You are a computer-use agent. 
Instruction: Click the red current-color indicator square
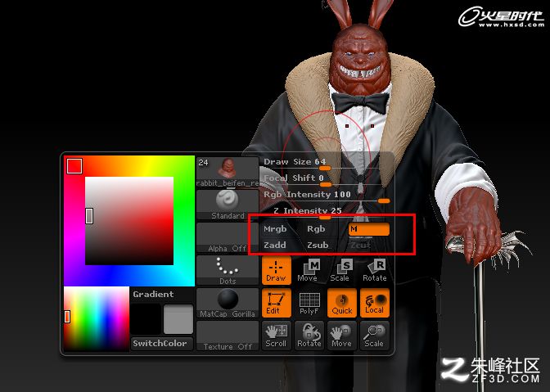point(74,166)
